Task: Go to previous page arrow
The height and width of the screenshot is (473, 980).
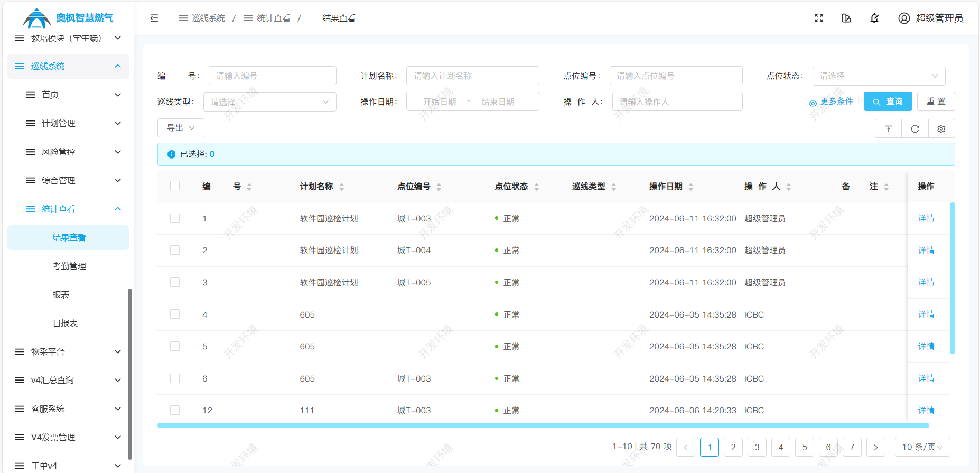Action: tap(686, 447)
